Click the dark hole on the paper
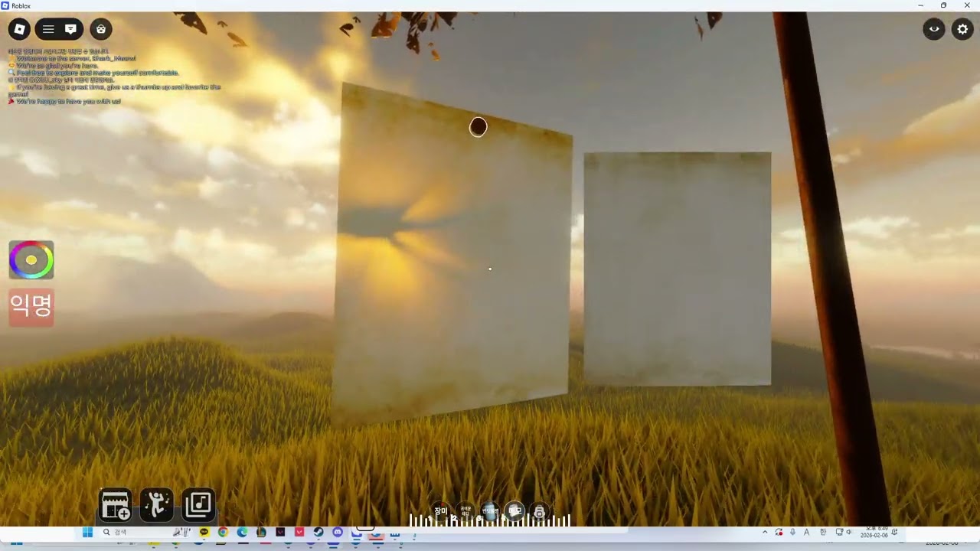The image size is (980, 551). point(478,127)
